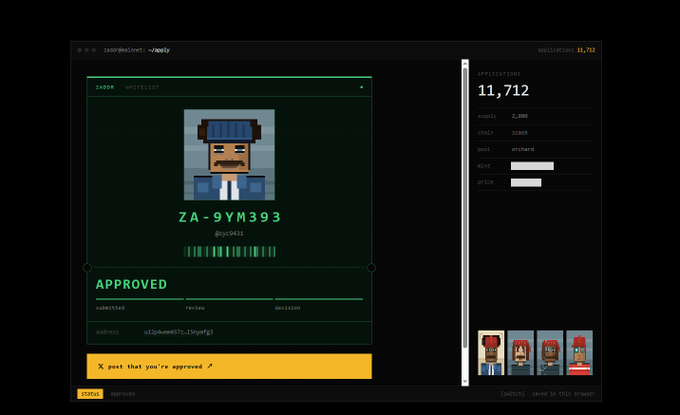Click the ZA-9YM393 ticket ID
The image size is (680, 415).
(x=230, y=217)
